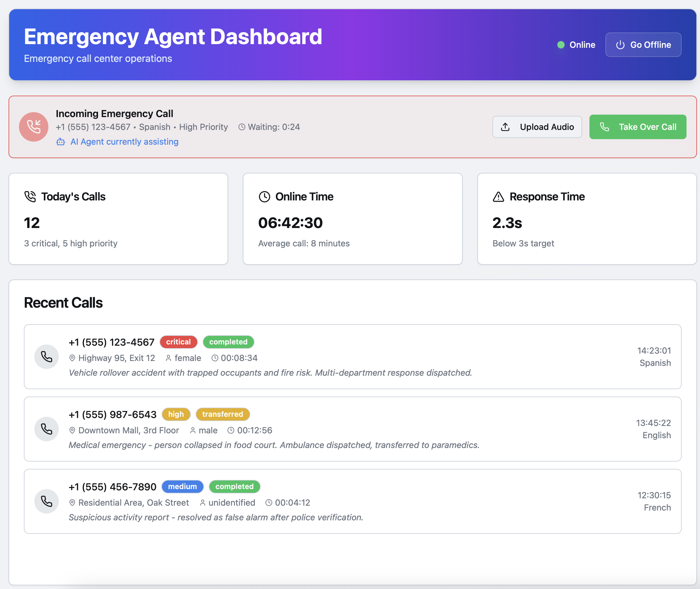Click the person icon next to female
Image resolution: width=700 pixels, height=589 pixels.
pyautogui.click(x=168, y=358)
